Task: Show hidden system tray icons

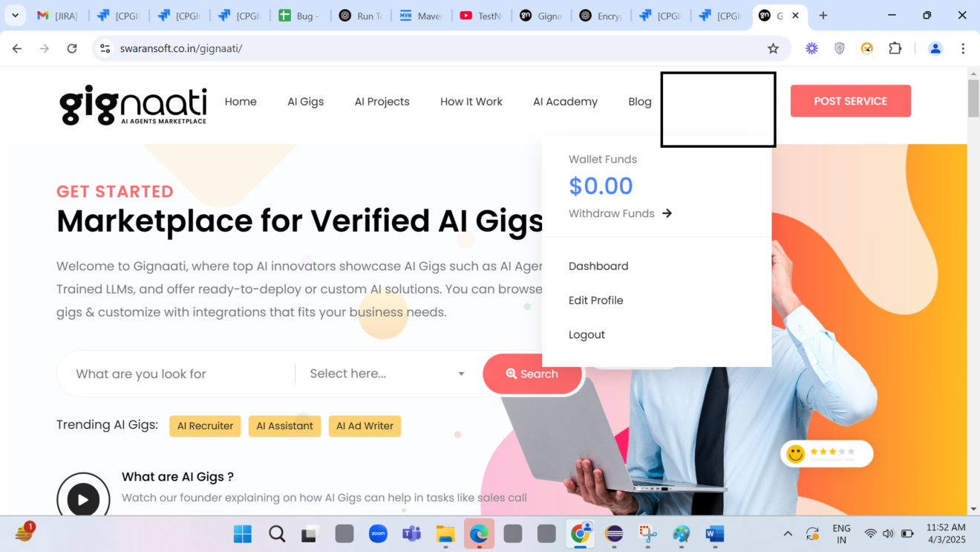Action: coord(788,533)
